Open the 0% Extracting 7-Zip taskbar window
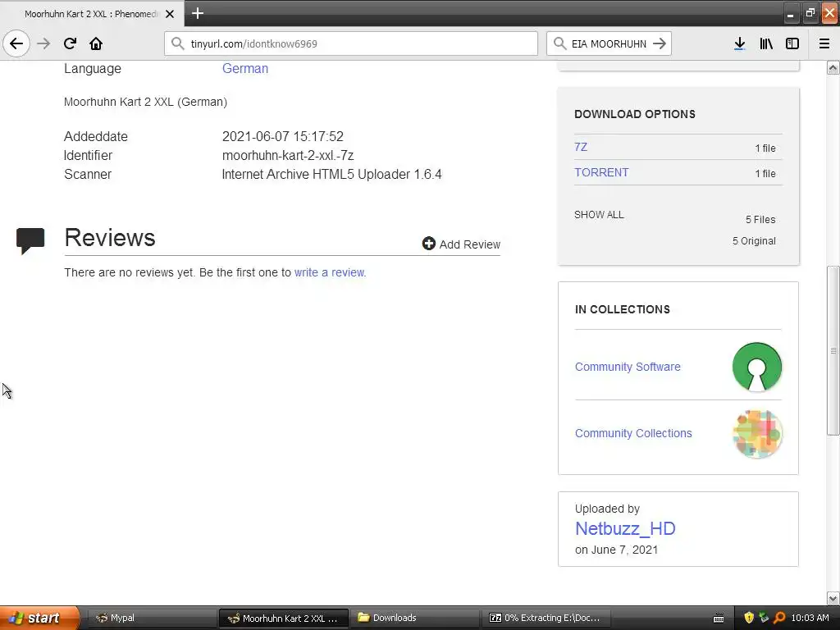Viewport: 840px width, 630px height. point(546,619)
